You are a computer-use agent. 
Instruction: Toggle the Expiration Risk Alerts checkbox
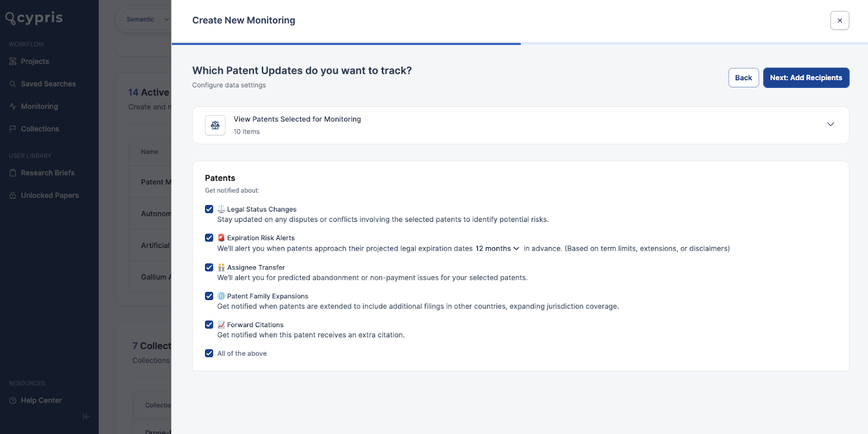click(209, 238)
